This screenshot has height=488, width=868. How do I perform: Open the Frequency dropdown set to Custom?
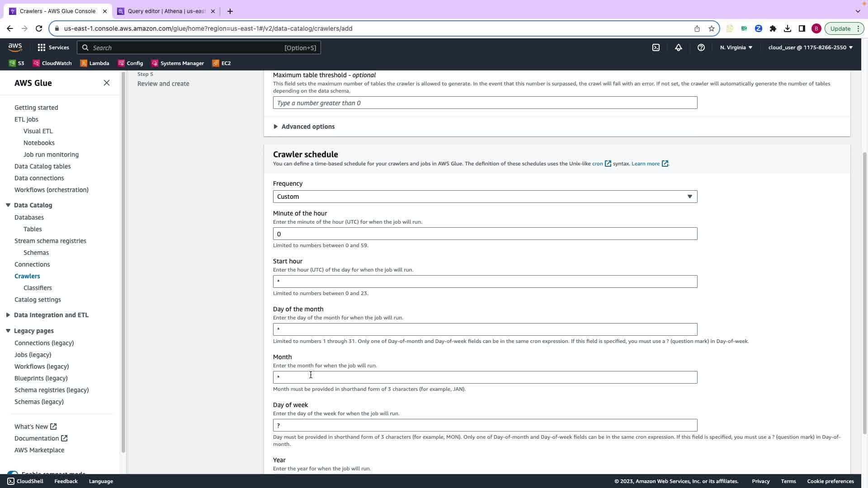pyautogui.click(x=485, y=197)
